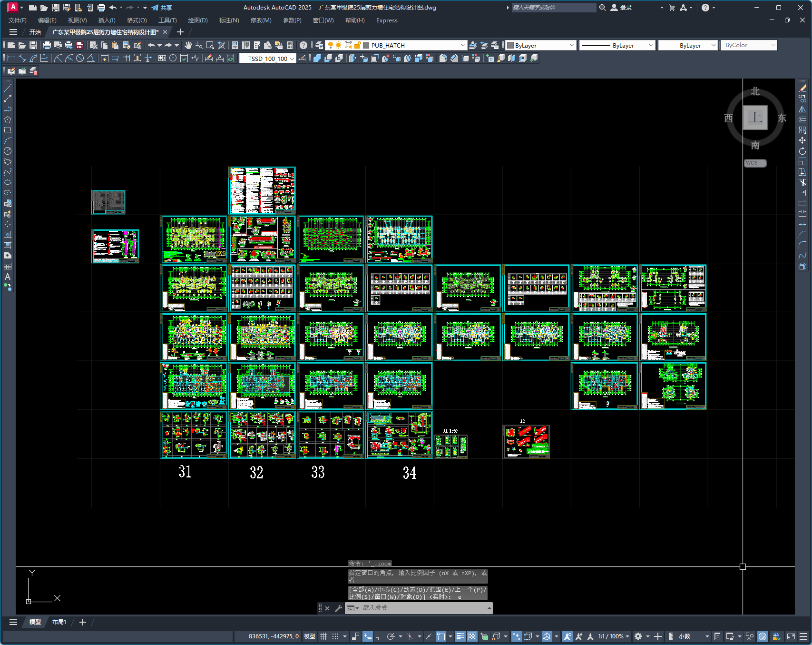
Task: Toggle object snap in the status bar
Action: pos(441,636)
